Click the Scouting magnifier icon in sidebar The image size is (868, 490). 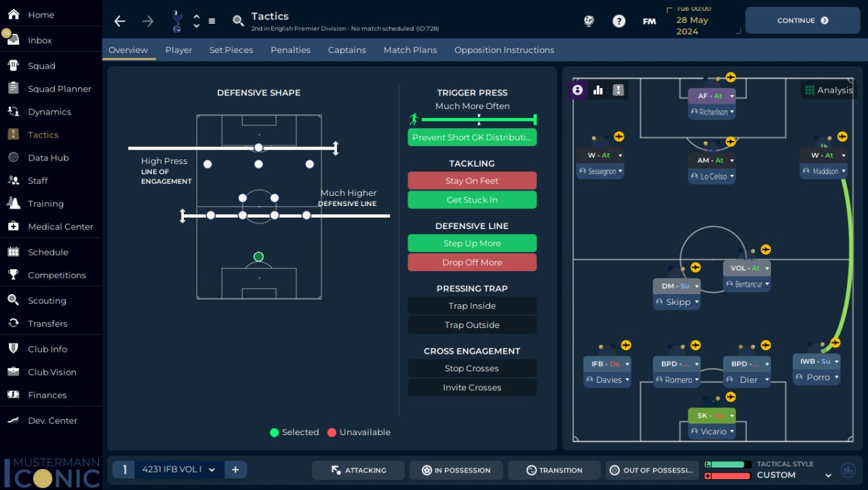[x=13, y=300]
